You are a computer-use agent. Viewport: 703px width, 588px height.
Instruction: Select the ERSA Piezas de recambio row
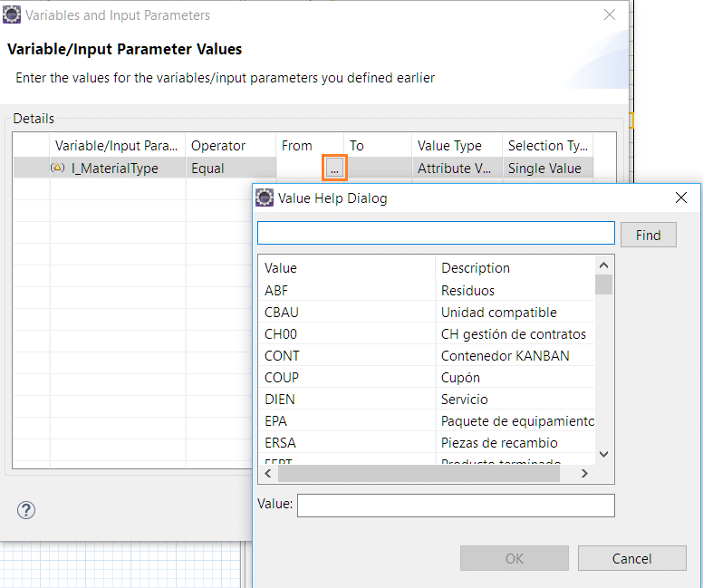344,443
